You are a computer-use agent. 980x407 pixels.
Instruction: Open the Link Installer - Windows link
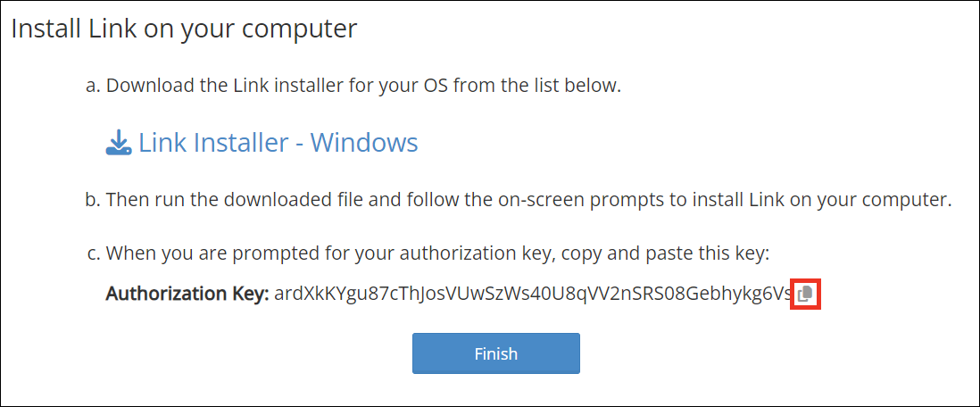click(278, 143)
